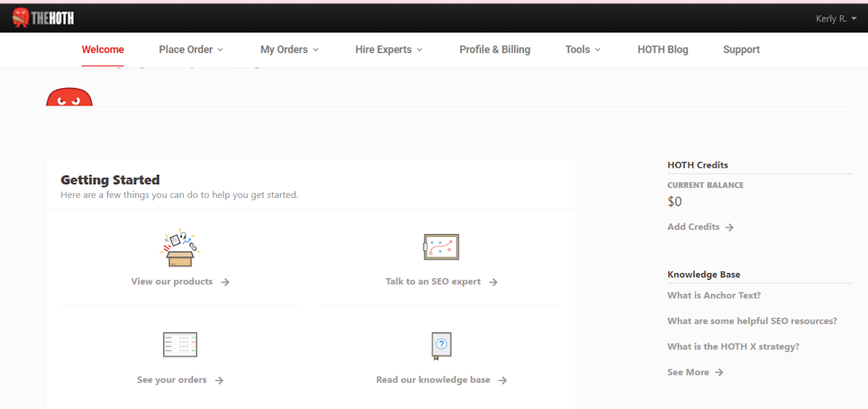Screen dimensions: 868x409
Task: Click Talk to an SEO expert link
Action: click(433, 282)
